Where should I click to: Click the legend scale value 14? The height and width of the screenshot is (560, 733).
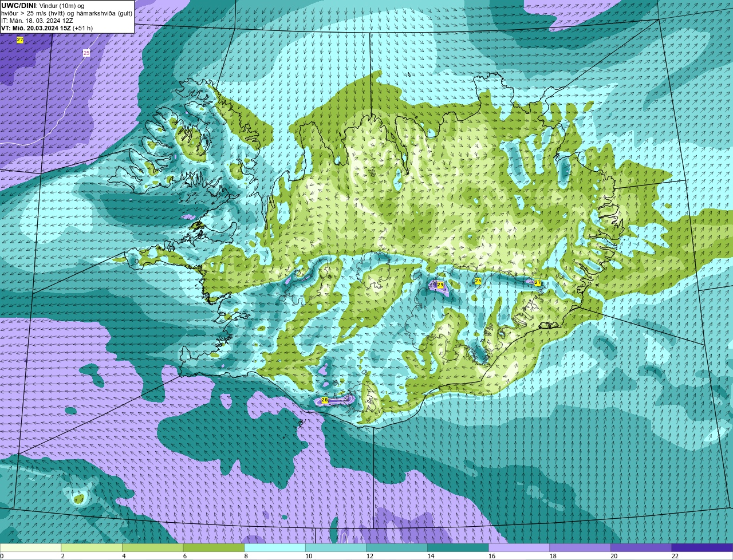431,556
